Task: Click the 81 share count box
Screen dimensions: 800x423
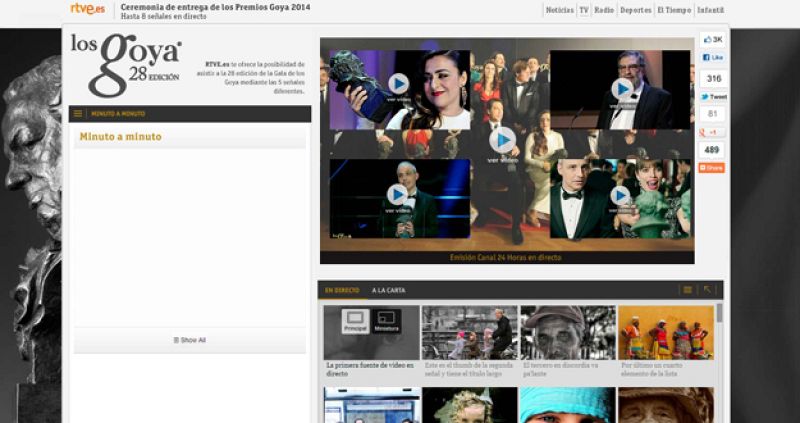Action: point(713,114)
